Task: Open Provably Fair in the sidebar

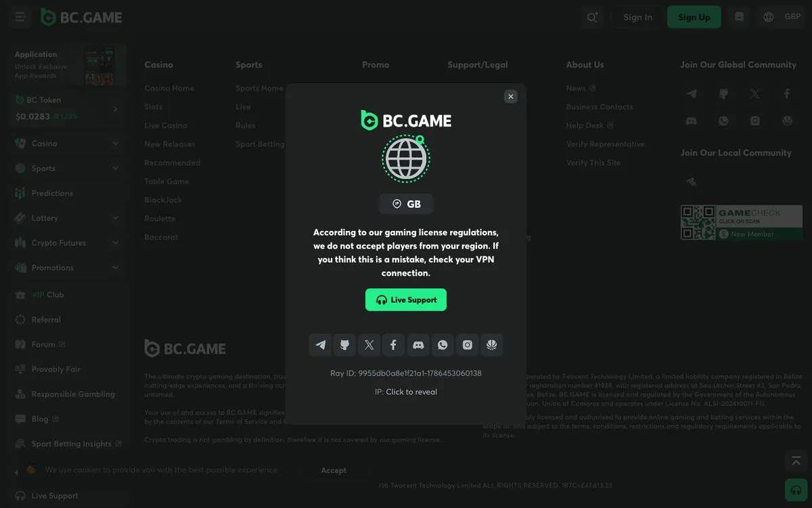Action: pyautogui.click(x=68, y=369)
